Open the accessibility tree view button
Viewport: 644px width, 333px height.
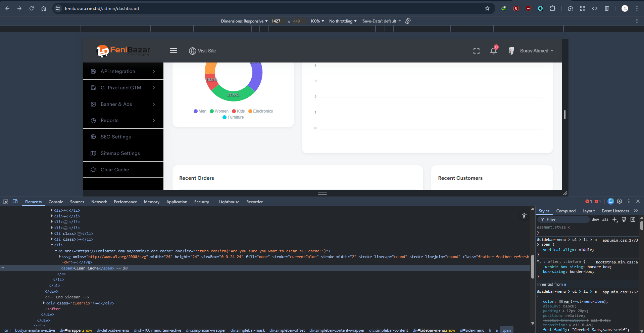pos(524,216)
